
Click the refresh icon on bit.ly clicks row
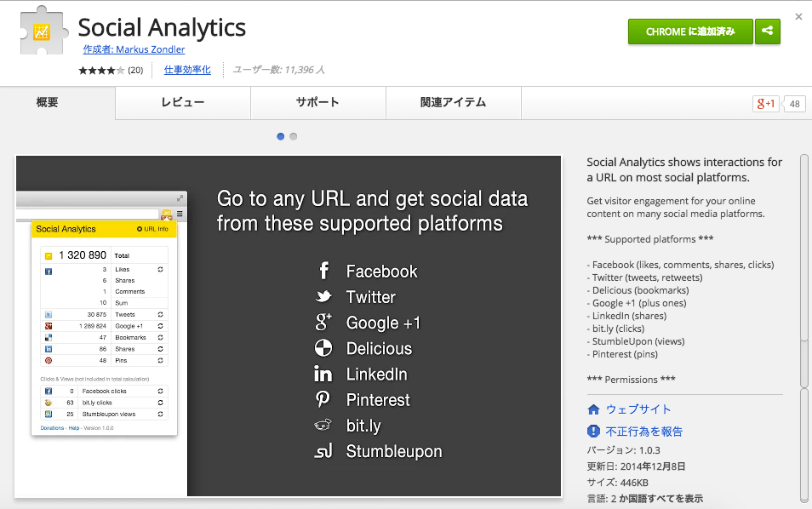[161, 403]
